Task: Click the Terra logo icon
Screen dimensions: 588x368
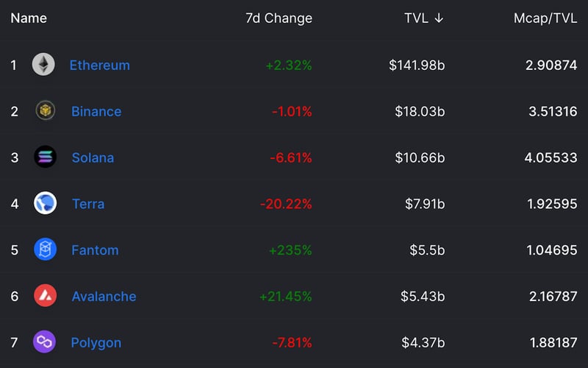Action: pos(45,203)
